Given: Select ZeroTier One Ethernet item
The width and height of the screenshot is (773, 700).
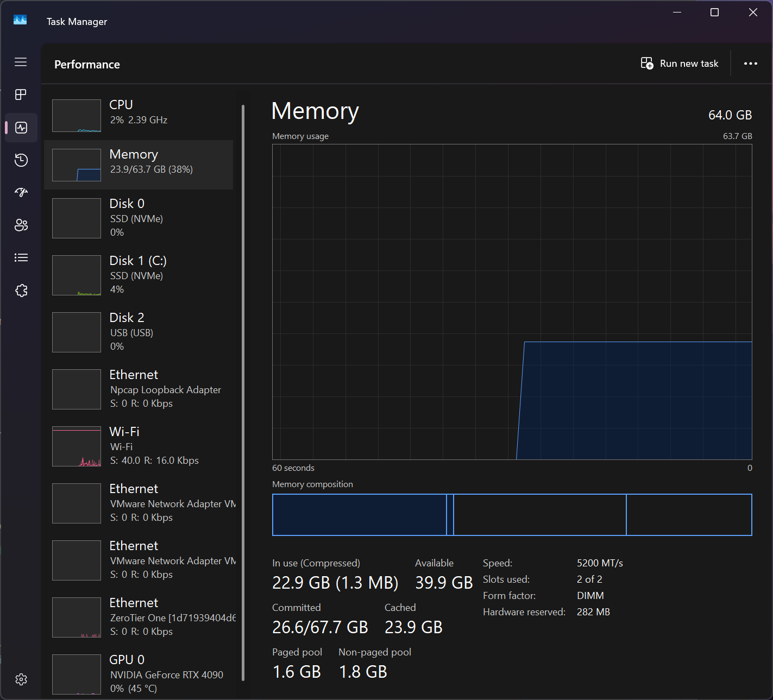Looking at the screenshot, I should [x=139, y=617].
